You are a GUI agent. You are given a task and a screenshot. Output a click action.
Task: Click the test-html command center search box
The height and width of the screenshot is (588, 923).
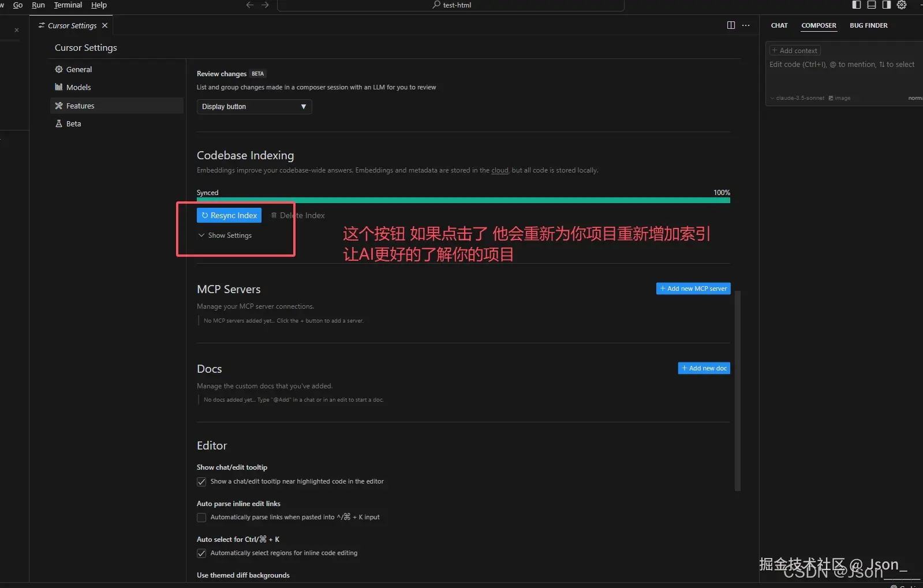(x=451, y=5)
